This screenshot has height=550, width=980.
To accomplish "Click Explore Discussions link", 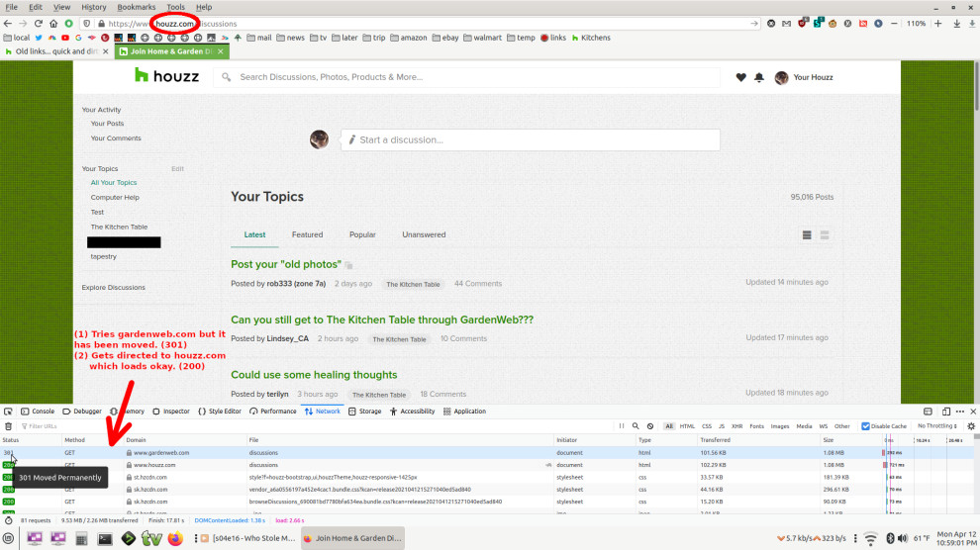I will pyautogui.click(x=113, y=287).
